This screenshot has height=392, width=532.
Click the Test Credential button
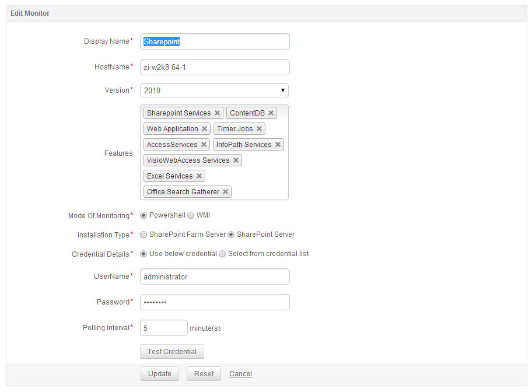pos(172,352)
